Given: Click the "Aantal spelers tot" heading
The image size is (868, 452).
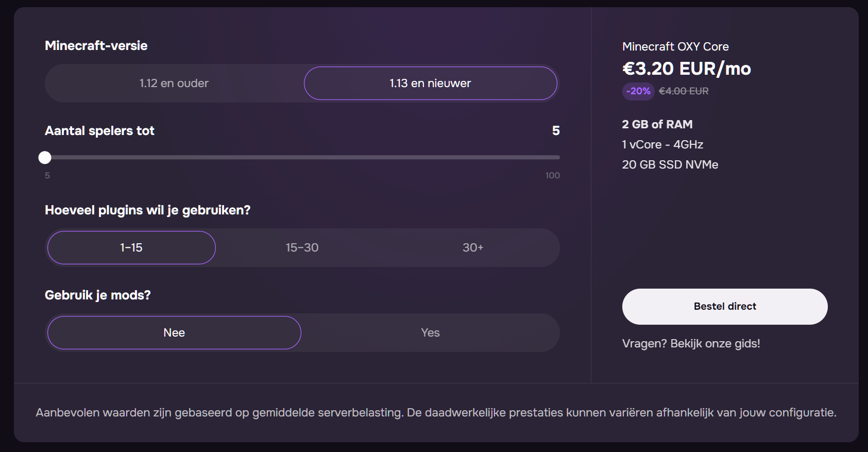Looking at the screenshot, I should (99, 131).
